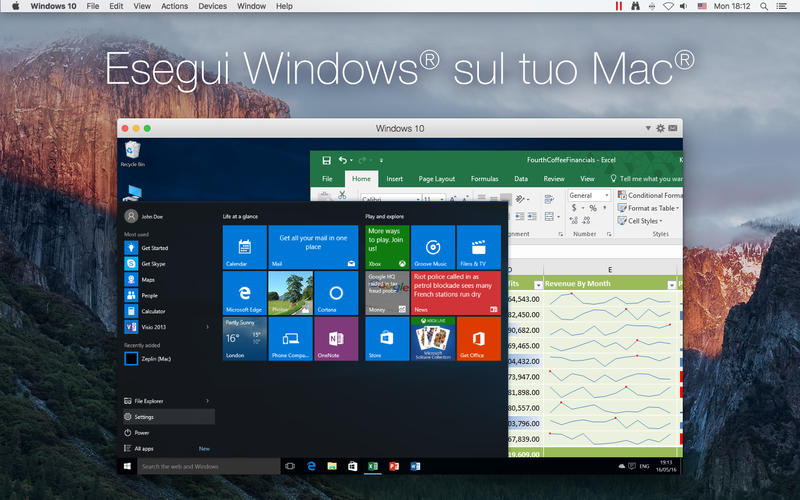
Task: Open the OneNote tile
Action: click(x=336, y=339)
